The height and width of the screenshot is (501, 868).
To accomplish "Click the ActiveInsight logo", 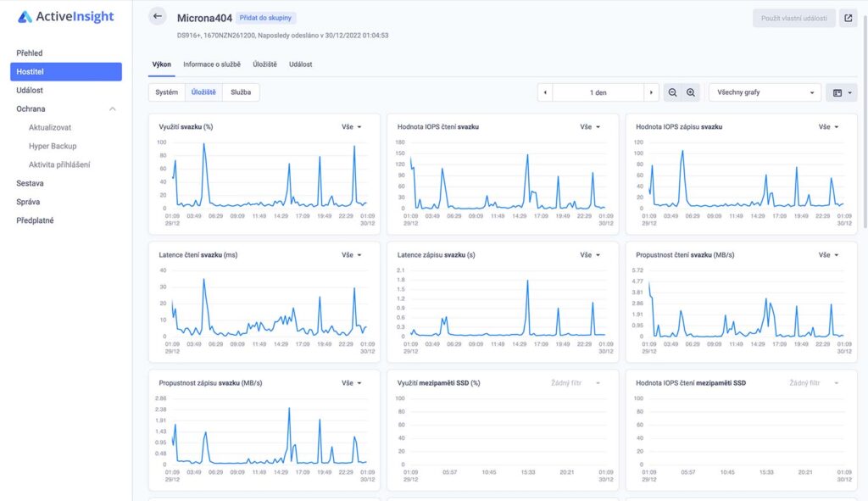I will click(66, 17).
